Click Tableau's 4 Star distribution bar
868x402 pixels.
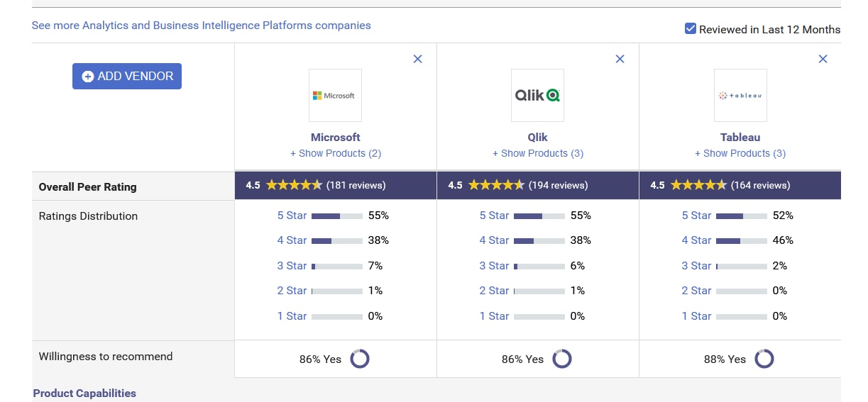pyautogui.click(x=742, y=241)
